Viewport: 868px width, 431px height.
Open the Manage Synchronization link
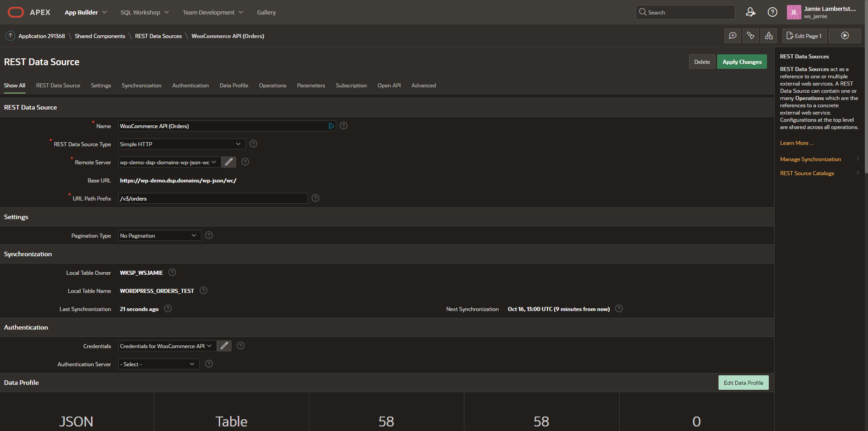(x=810, y=159)
